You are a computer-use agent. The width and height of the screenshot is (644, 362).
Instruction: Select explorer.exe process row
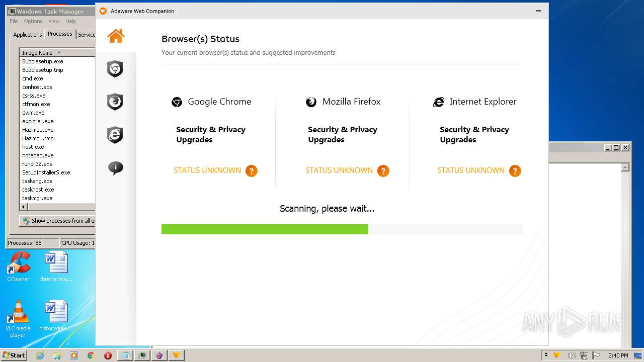(57, 121)
